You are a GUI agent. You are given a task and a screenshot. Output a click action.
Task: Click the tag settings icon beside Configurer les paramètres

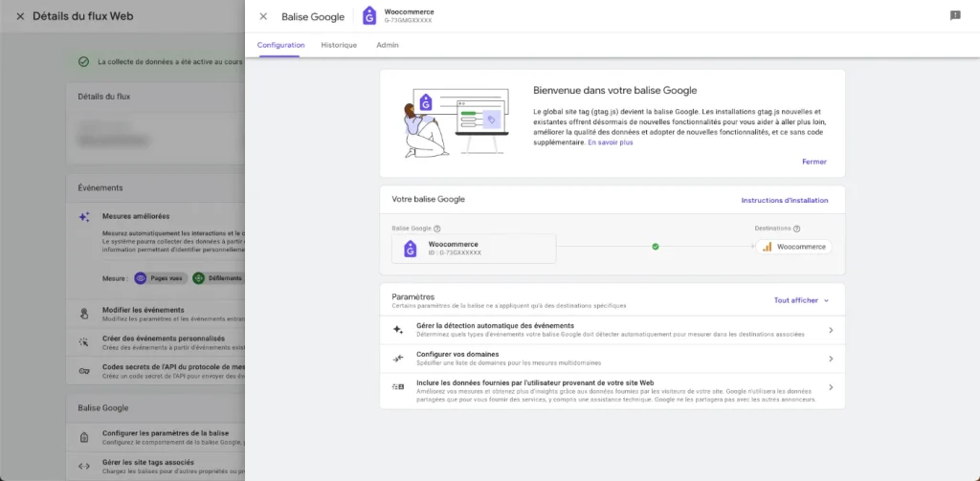tap(84, 437)
